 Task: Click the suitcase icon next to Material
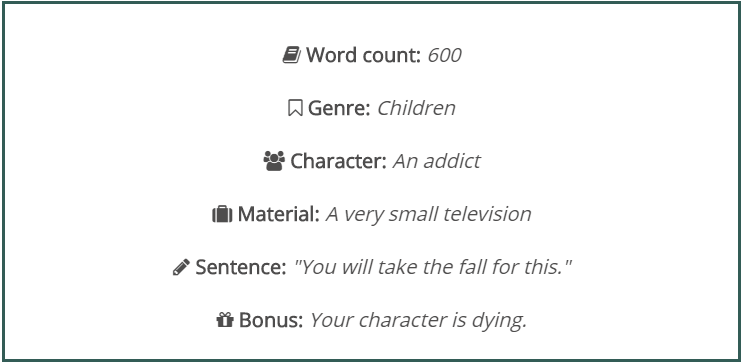222,214
